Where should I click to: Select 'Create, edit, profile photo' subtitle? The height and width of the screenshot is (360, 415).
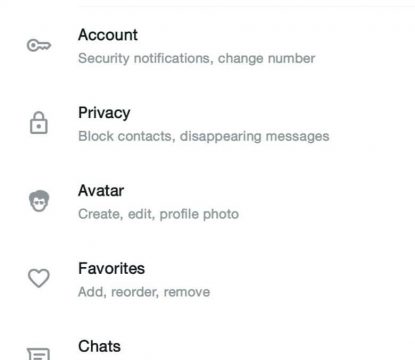click(159, 214)
